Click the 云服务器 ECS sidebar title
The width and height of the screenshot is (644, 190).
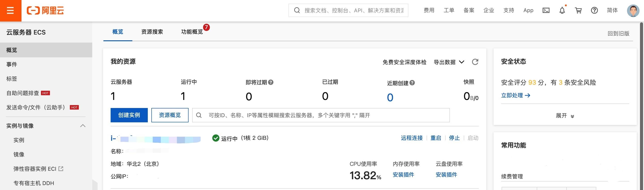pos(26,32)
